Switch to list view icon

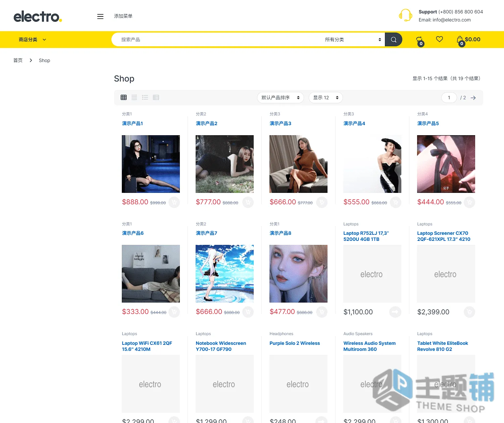(145, 97)
